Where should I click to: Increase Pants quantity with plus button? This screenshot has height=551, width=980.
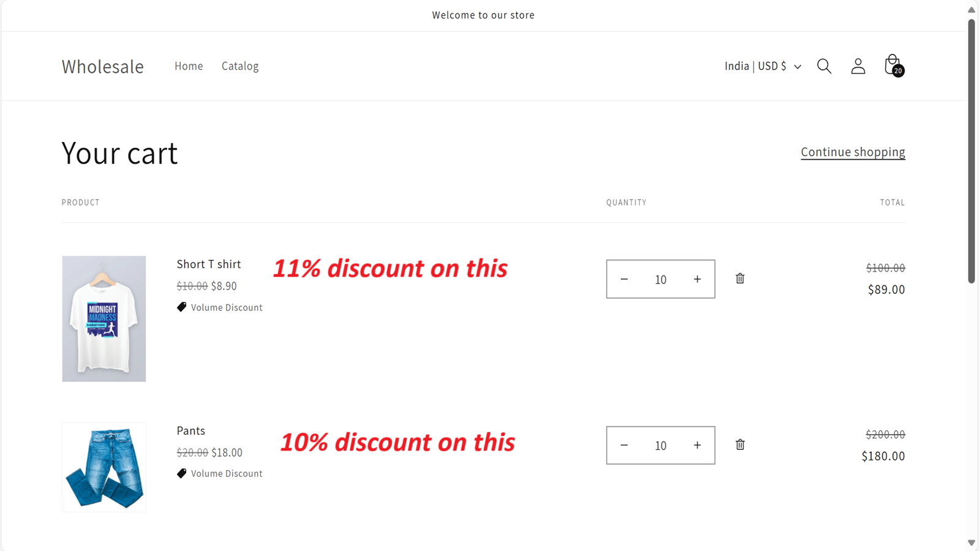point(697,445)
